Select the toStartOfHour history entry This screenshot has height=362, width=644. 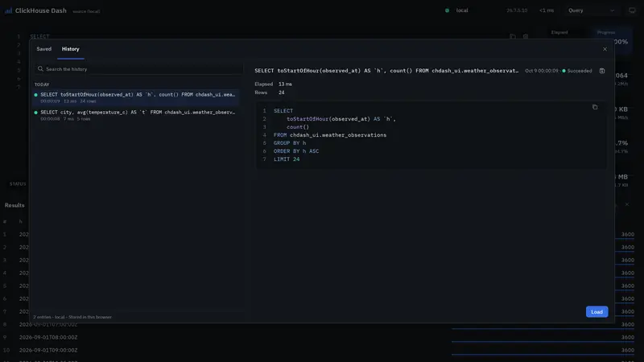coord(136,97)
